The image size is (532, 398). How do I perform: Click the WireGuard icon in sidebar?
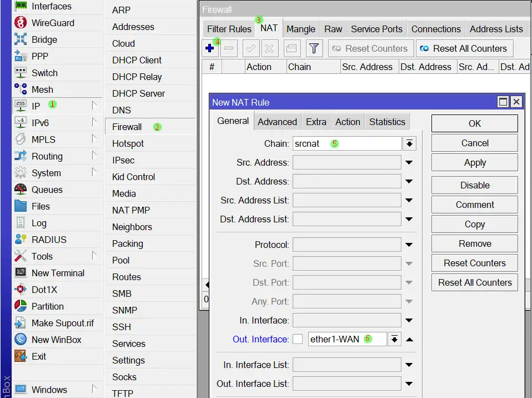click(x=21, y=23)
